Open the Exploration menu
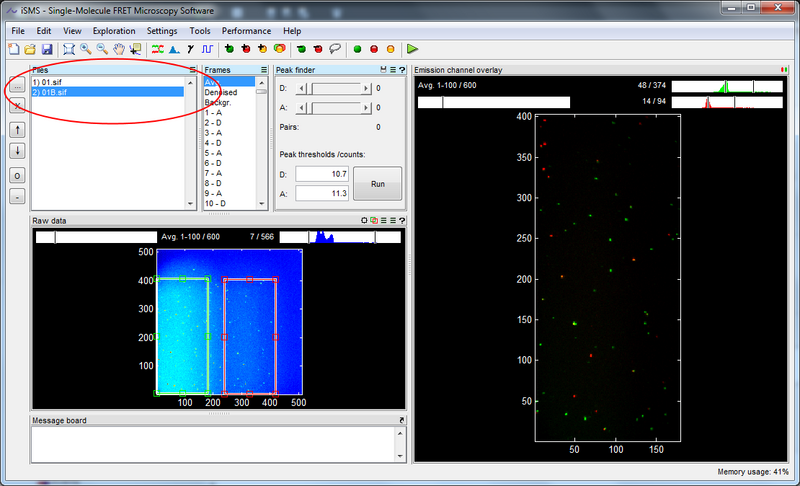Image resolution: width=800 pixels, height=486 pixels. tap(114, 31)
